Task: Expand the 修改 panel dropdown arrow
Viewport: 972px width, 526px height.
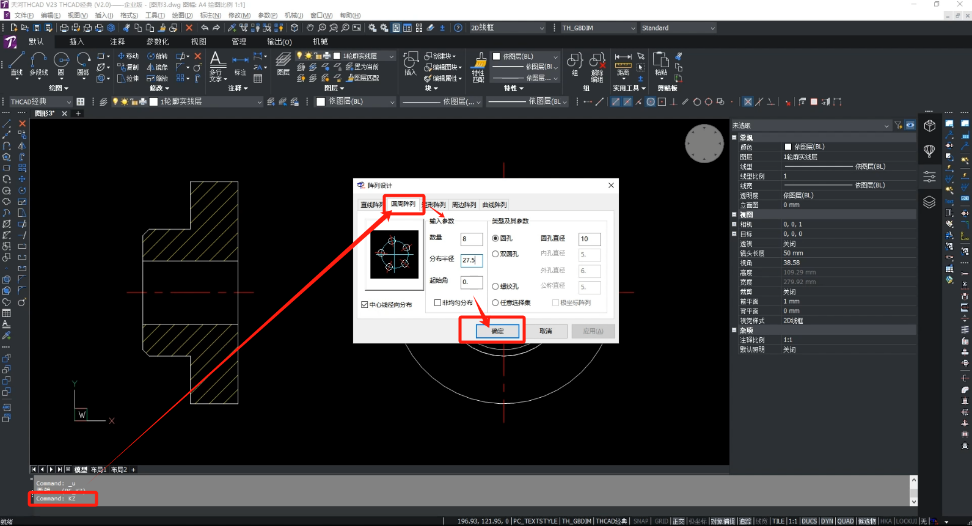Action: pos(169,88)
